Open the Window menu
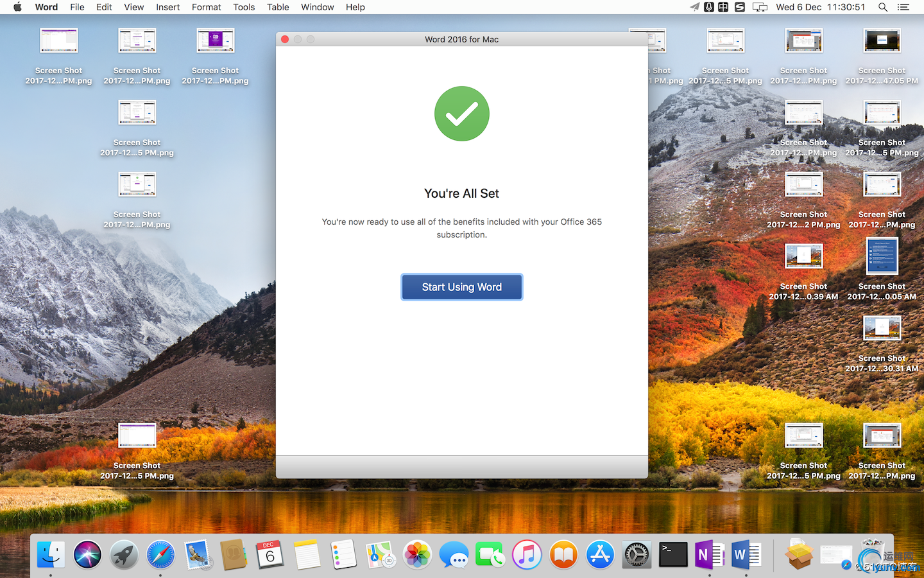Image resolution: width=924 pixels, height=578 pixels. 317,7
